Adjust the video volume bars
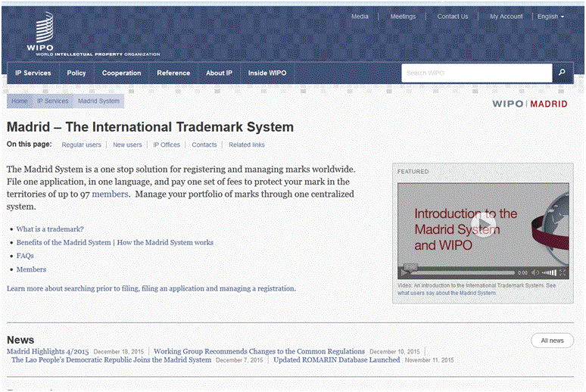The width and height of the screenshot is (586, 392). [550, 272]
